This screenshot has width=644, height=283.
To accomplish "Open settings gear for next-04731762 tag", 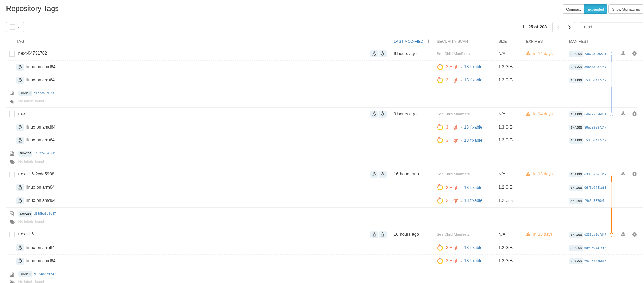I will click(634, 54).
